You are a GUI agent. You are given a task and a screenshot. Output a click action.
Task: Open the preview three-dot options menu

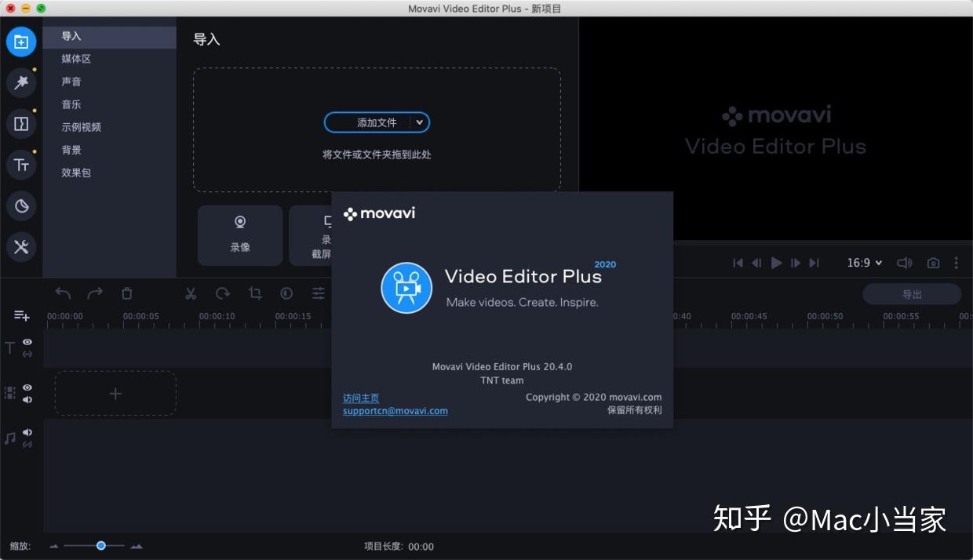click(x=957, y=263)
